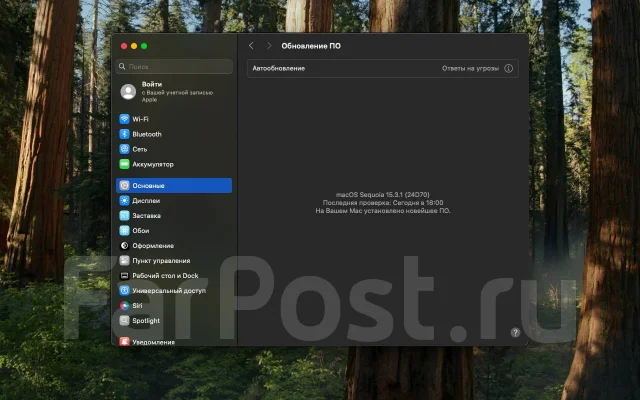The height and width of the screenshot is (400, 640).
Task: Click the Автообновление row label
Action: pyautogui.click(x=279, y=69)
